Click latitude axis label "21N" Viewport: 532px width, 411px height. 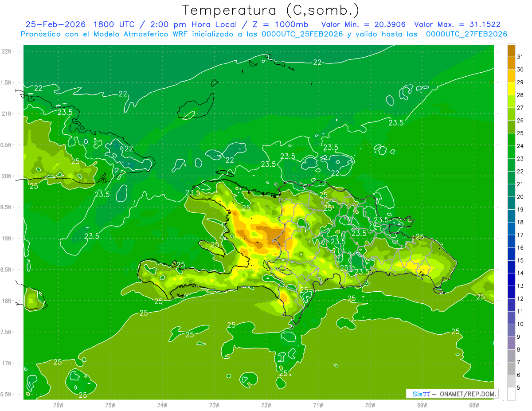coord(7,114)
